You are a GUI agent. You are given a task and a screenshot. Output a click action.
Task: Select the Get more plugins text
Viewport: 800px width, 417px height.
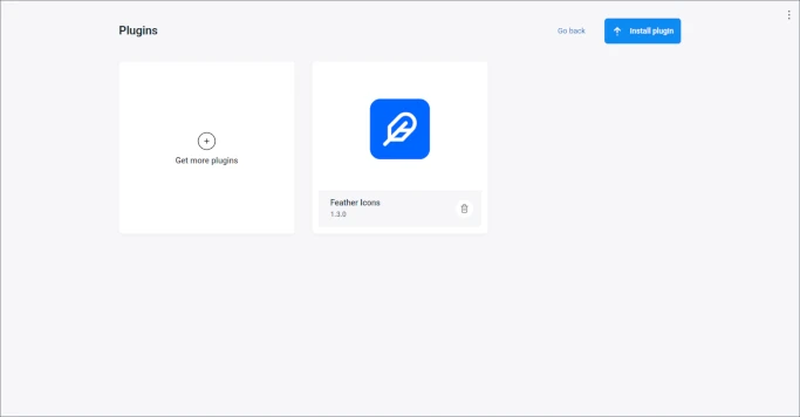tap(207, 160)
